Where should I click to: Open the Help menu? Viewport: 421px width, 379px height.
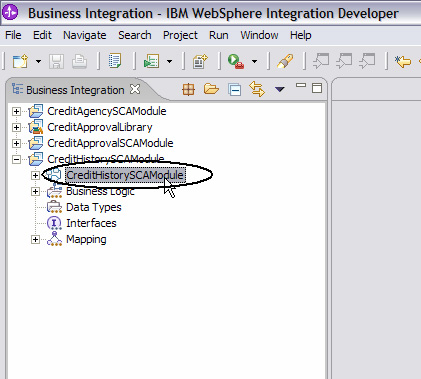pos(301,35)
